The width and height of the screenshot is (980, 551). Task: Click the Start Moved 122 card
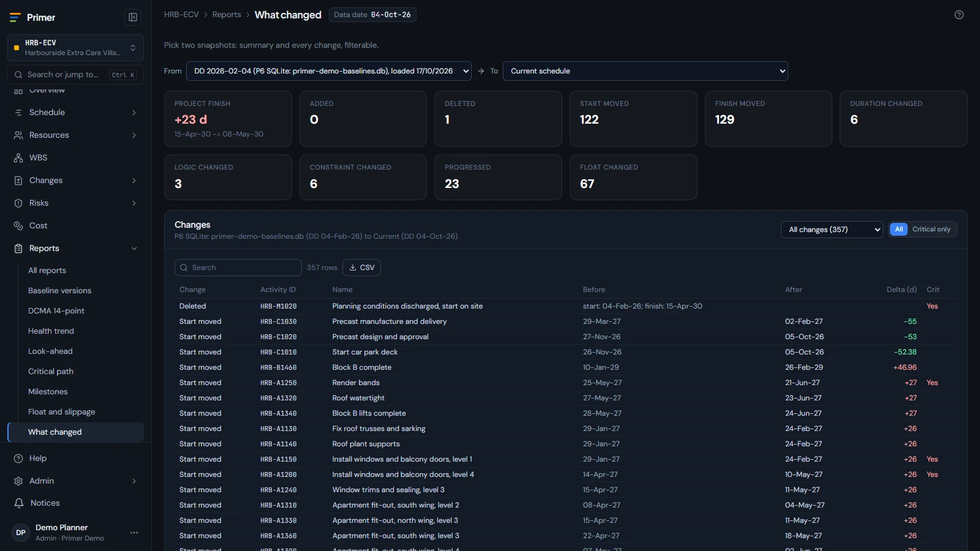tap(633, 119)
